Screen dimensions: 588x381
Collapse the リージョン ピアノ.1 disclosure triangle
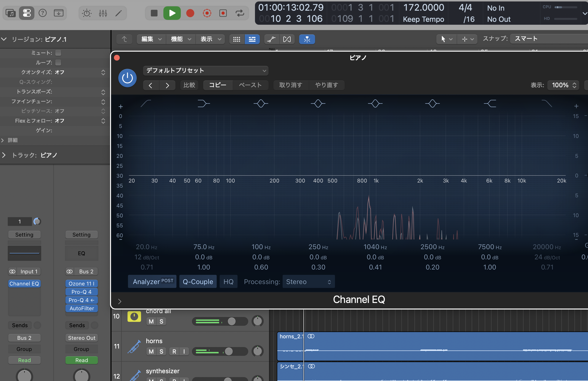pyautogui.click(x=4, y=39)
